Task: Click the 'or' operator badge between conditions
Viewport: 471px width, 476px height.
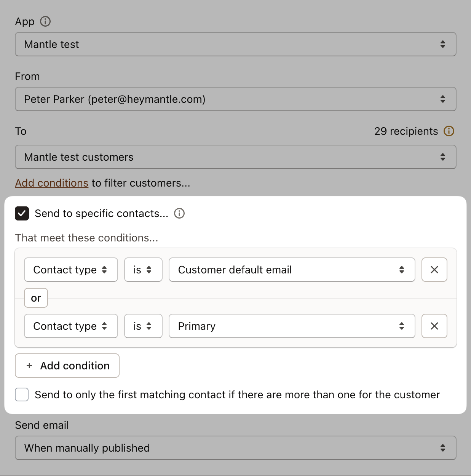Action: pos(36,298)
